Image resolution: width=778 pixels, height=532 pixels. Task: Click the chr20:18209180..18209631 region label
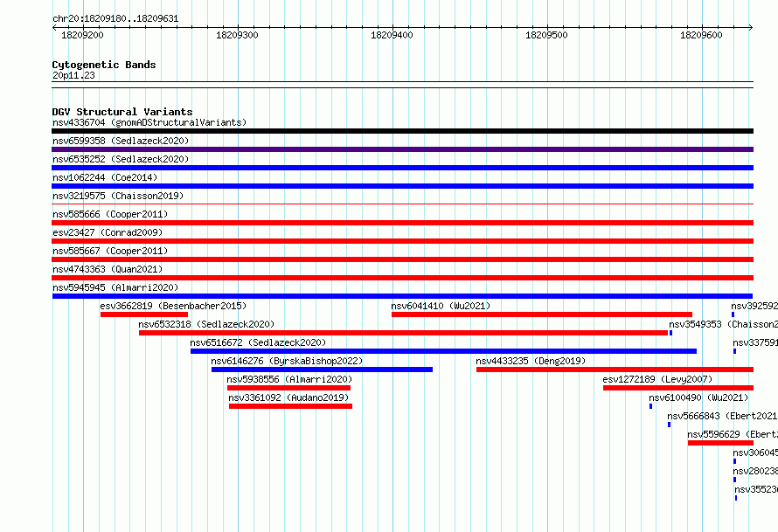pyautogui.click(x=115, y=19)
